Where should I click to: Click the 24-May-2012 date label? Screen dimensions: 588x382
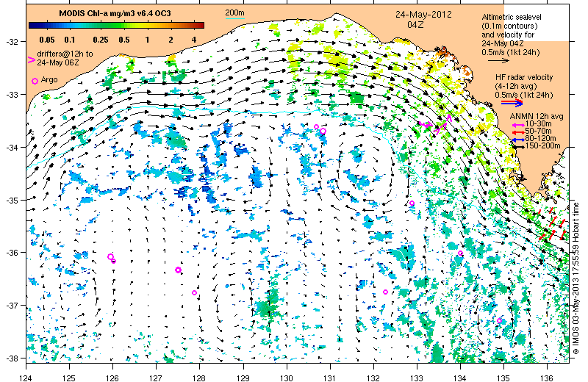(x=424, y=15)
